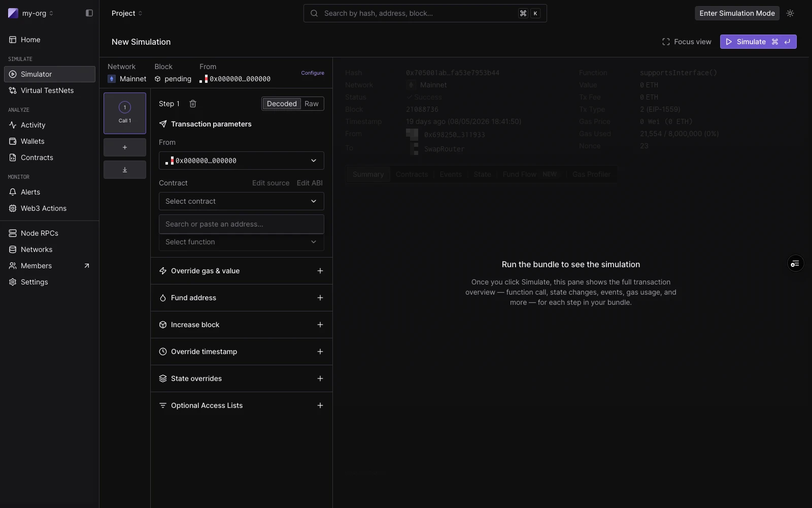Viewport: 812px width, 508px height.
Task: Select the State tab
Action: coord(482,174)
